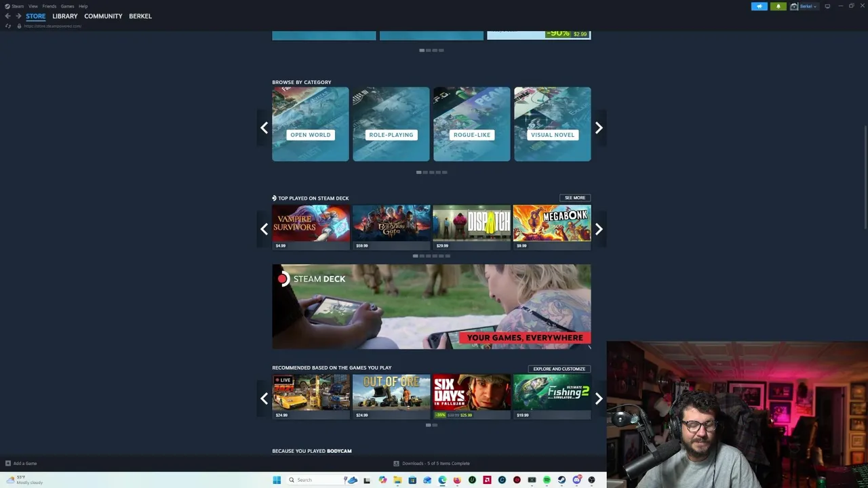868x488 pixels.
Task: Switch to the LIBRARY tab
Action: (x=65, y=16)
